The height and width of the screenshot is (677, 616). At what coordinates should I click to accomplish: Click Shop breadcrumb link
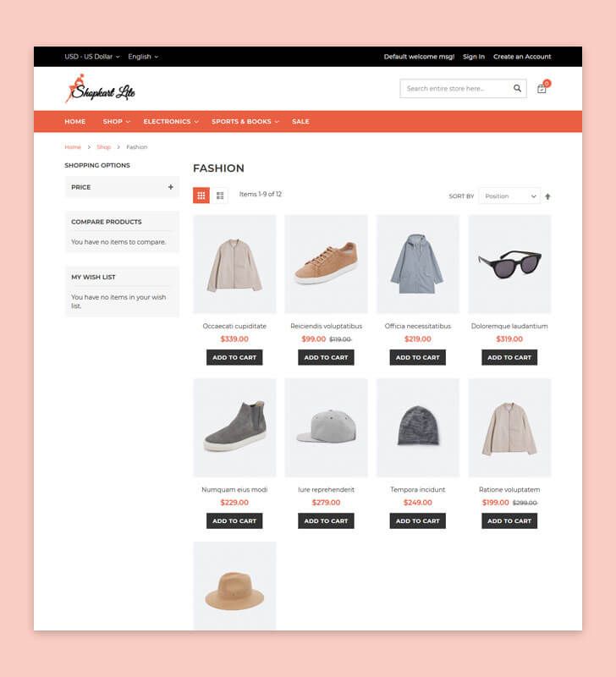point(103,147)
